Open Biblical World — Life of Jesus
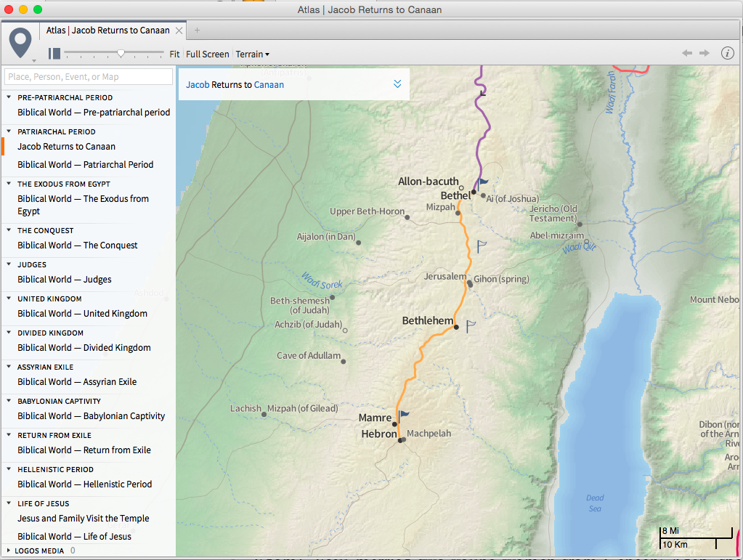Image resolution: width=743 pixels, height=560 pixels. (74, 536)
